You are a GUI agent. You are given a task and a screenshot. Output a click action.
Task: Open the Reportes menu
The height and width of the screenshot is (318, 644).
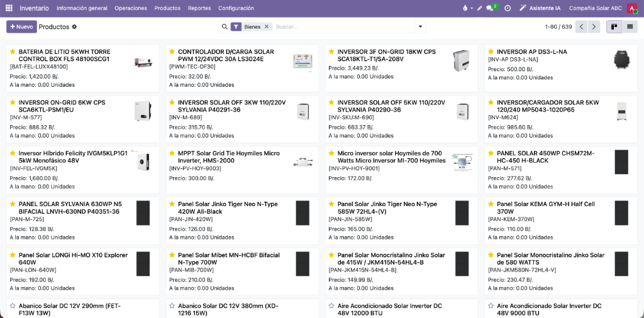(199, 8)
